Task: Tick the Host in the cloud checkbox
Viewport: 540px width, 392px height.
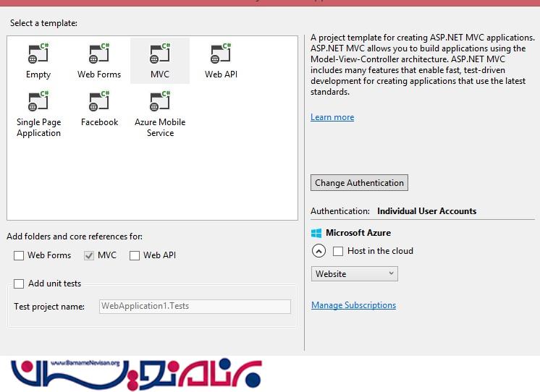Action: [x=338, y=251]
